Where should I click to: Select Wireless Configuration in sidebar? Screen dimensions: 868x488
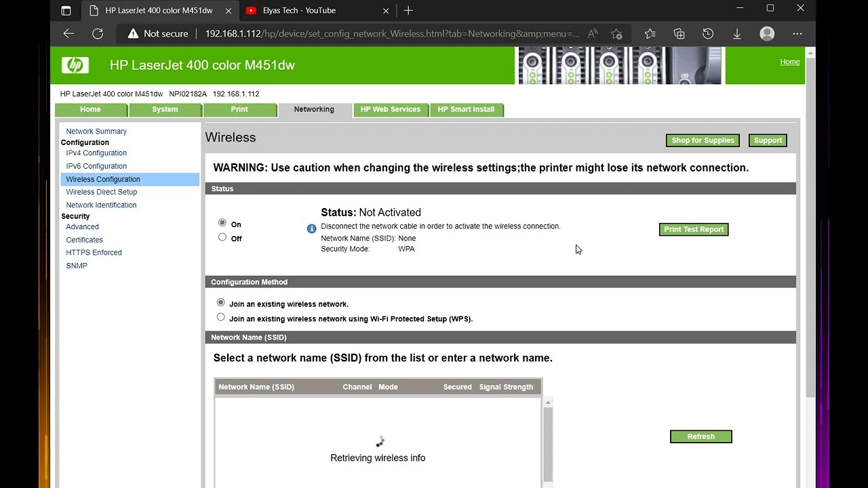130,179
